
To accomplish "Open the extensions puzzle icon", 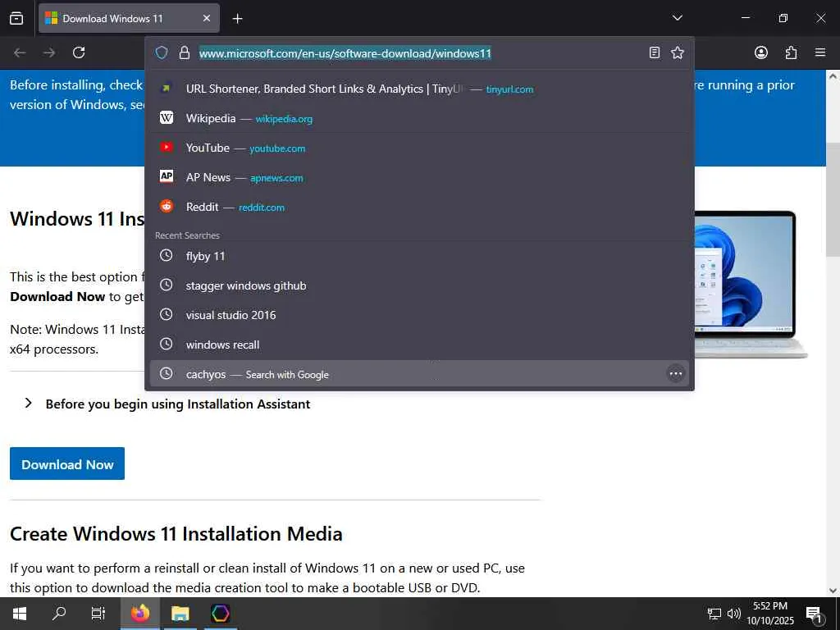I will click(x=791, y=52).
